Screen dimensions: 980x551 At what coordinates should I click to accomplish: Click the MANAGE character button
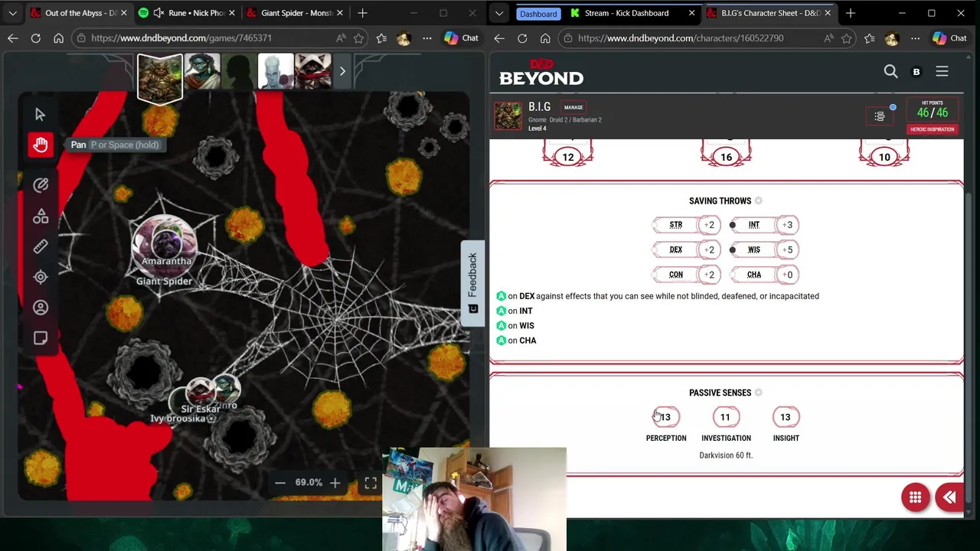coord(573,107)
